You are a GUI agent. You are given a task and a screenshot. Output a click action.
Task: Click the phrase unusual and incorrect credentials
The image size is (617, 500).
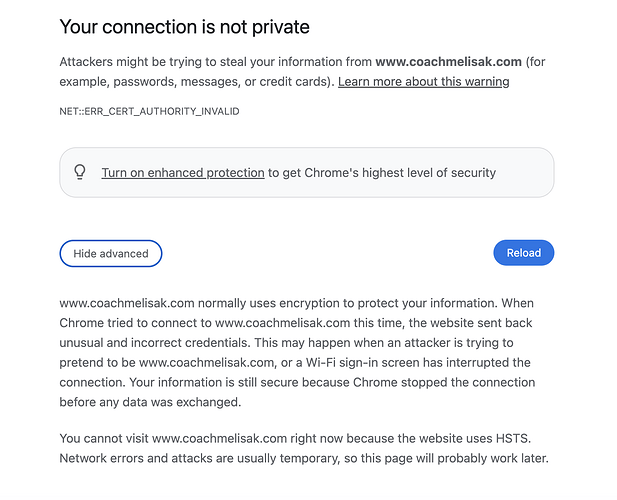155,343
